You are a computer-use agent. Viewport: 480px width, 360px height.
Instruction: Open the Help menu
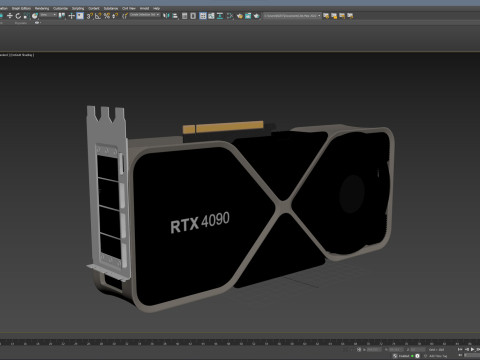coord(156,8)
